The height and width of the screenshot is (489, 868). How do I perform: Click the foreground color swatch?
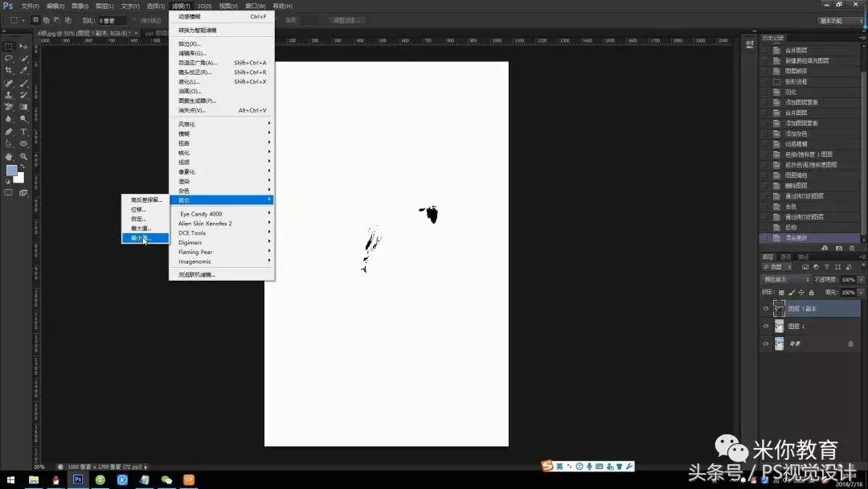11,171
